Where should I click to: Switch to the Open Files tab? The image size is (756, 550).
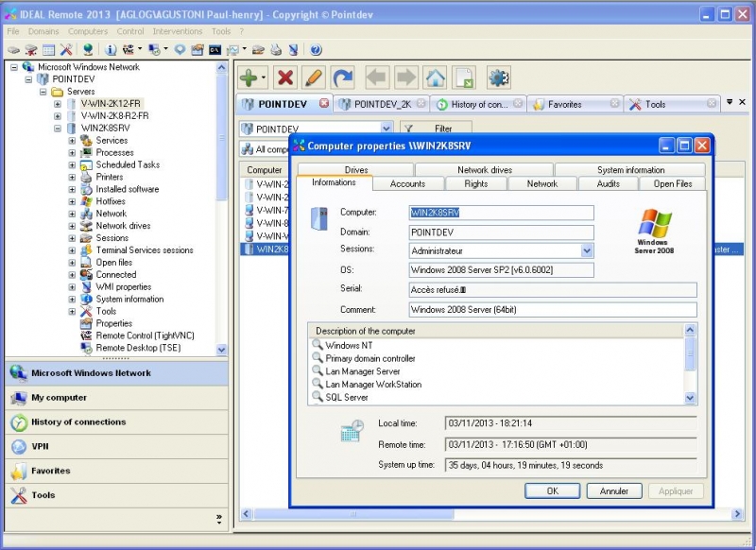673,183
